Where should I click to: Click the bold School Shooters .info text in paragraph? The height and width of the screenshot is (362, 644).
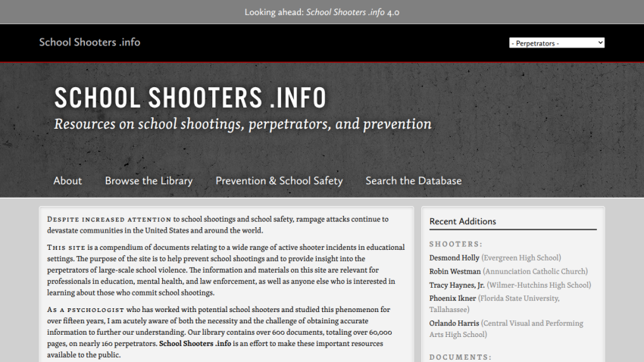point(195,344)
